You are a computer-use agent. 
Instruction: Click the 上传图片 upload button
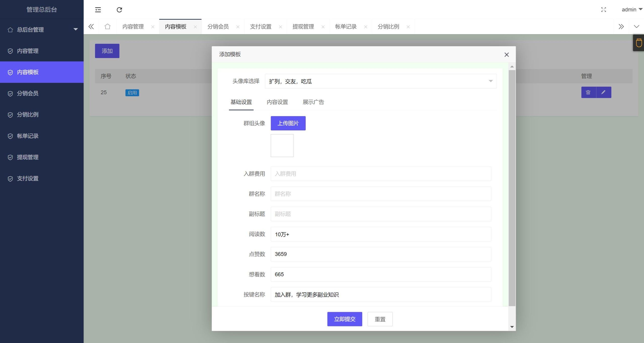pos(288,123)
